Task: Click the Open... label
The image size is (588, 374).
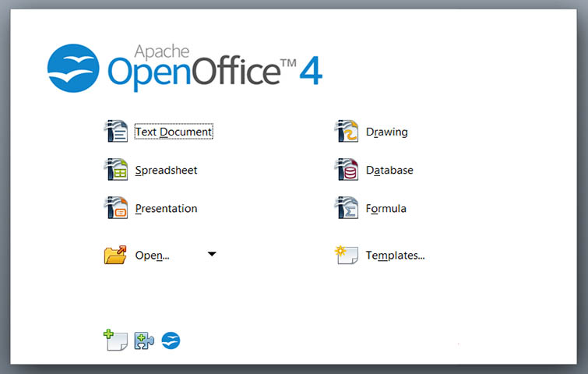Action: [152, 256]
